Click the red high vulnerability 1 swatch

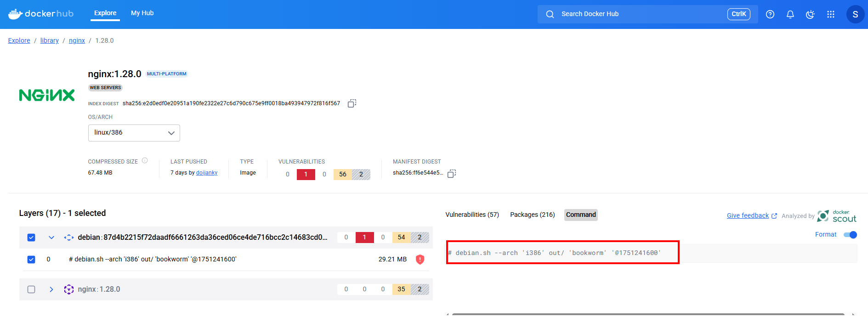(306, 175)
